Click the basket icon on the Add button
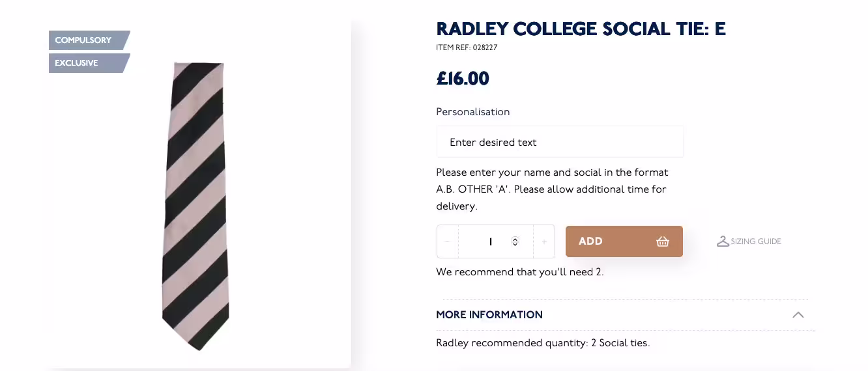Viewport: 868px width, 371px height. [663, 241]
